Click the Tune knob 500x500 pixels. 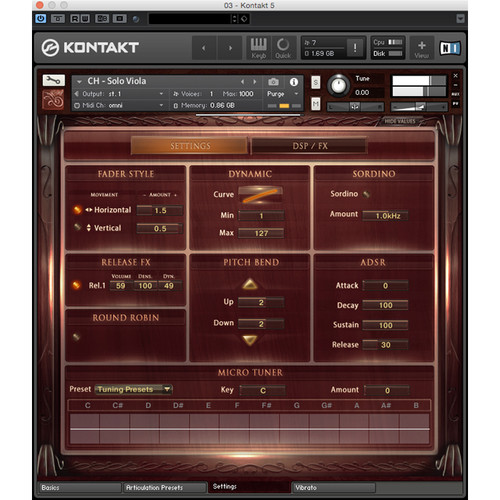pyautogui.click(x=338, y=85)
